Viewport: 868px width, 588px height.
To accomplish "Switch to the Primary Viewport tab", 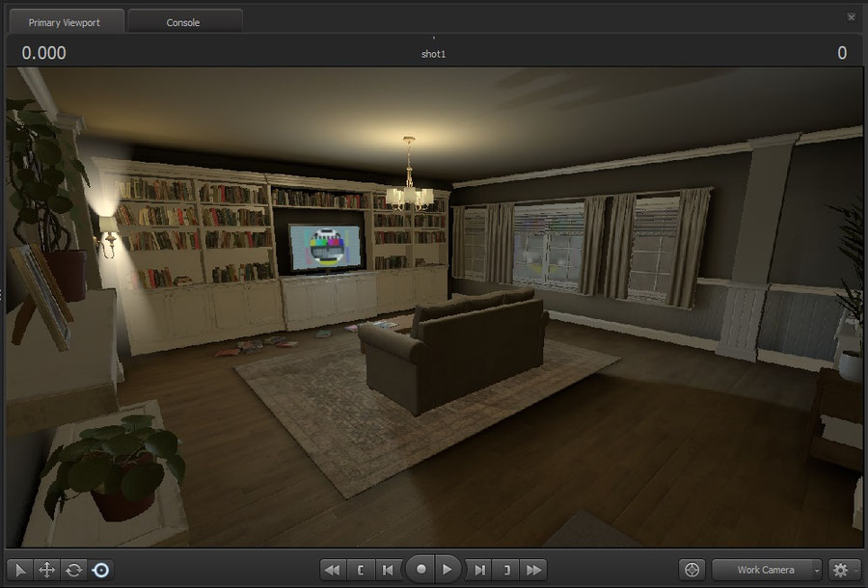I will [65, 22].
